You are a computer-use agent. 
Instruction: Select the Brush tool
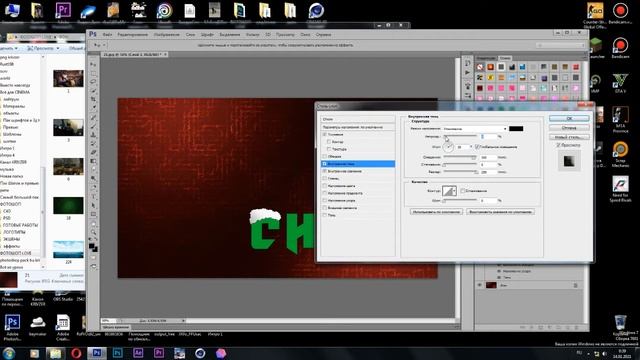coord(93,126)
